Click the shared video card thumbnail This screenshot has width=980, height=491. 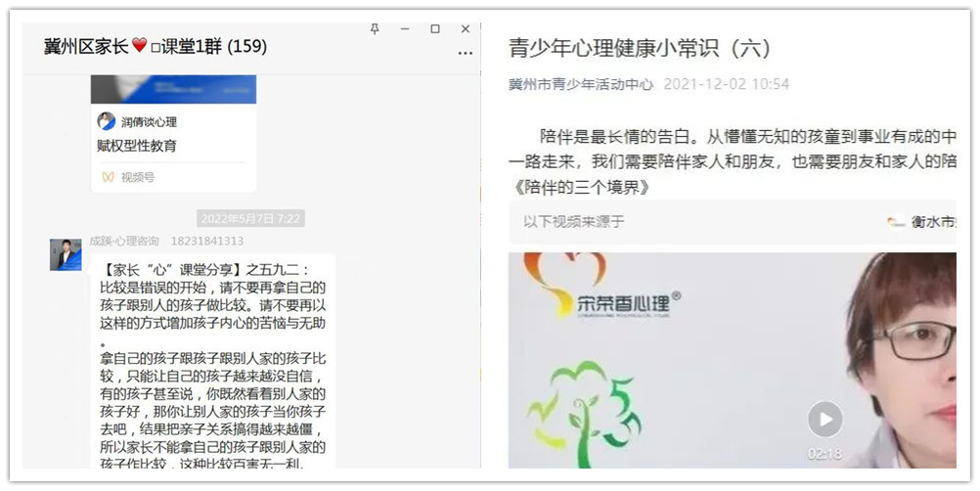[x=173, y=90]
